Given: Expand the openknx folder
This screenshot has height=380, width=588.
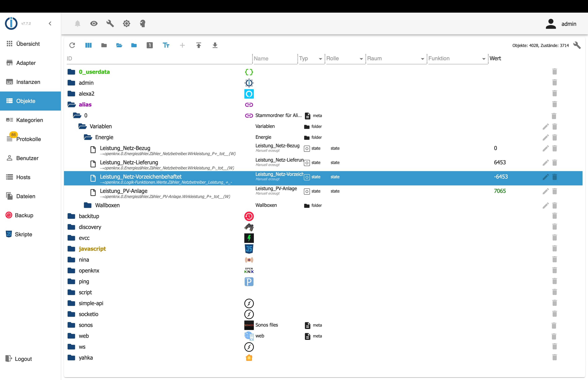Looking at the screenshot, I should (x=72, y=271).
